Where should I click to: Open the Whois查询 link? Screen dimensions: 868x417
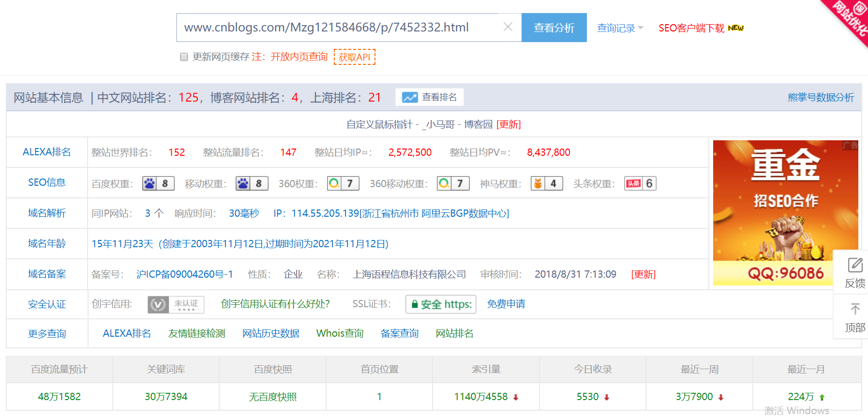(340, 333)
